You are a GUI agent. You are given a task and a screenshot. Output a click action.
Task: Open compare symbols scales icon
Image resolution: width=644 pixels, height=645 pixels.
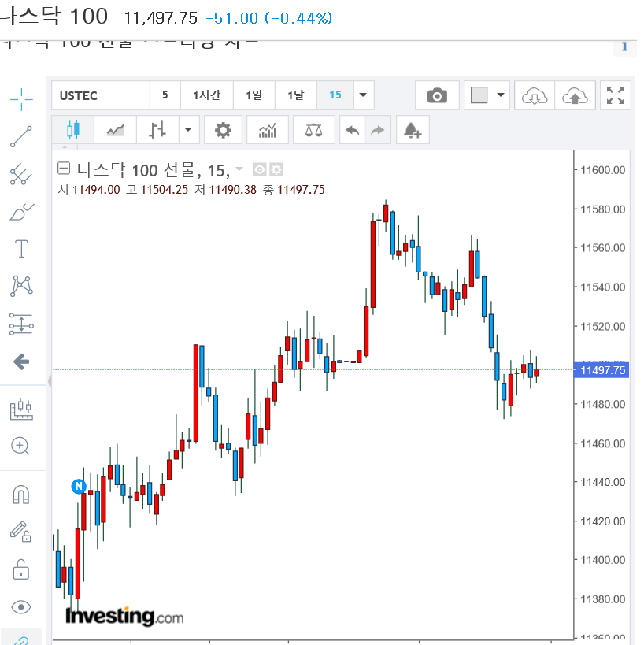click(314, 130)
